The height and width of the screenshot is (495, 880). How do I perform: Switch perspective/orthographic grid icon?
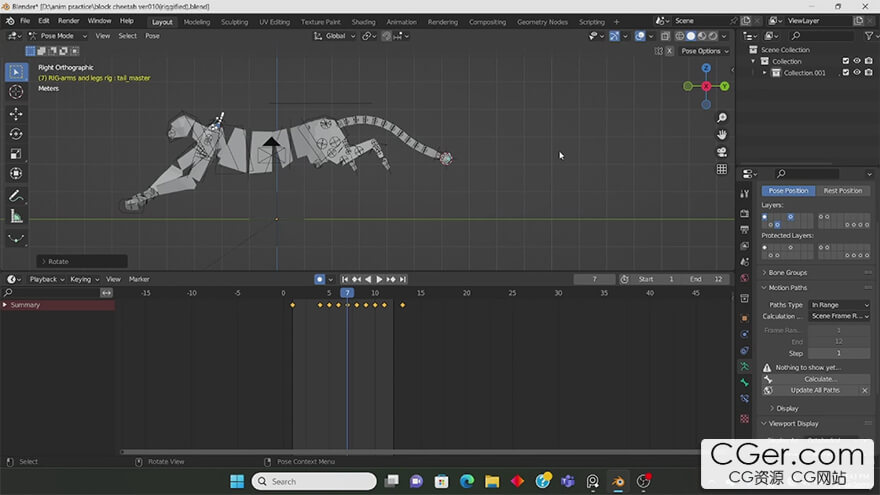point(722,169)
